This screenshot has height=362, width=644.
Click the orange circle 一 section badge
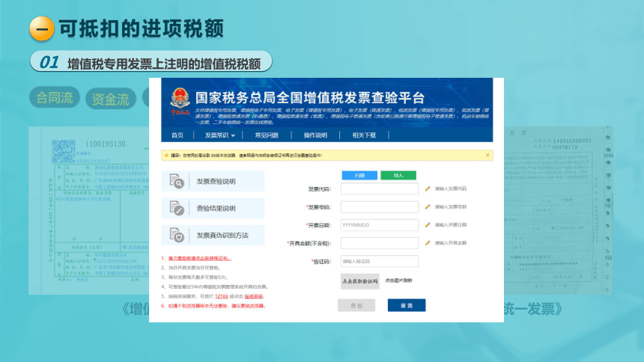point(42,28)
